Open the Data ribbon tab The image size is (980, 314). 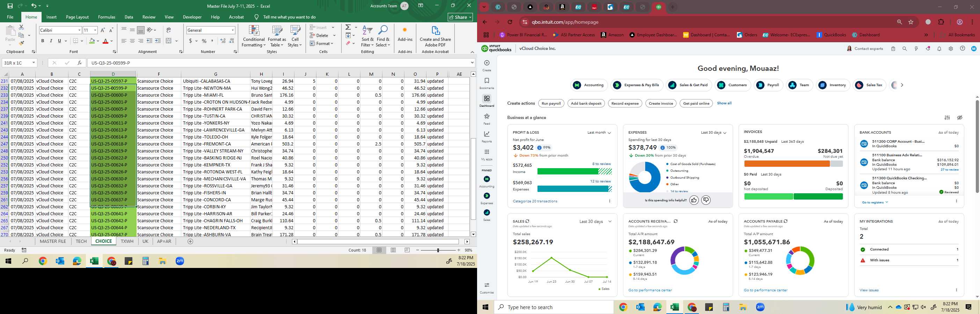pyautogui.click(x=129, y=17)
